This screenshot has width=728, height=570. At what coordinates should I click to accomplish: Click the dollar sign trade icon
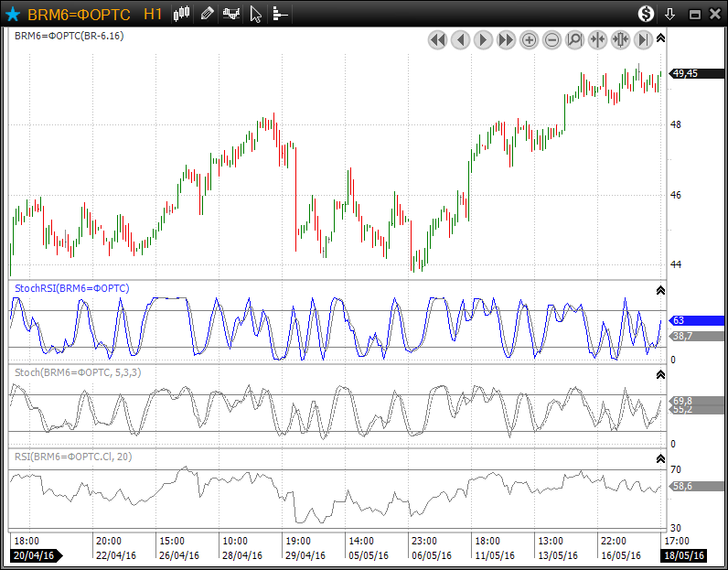646,14
